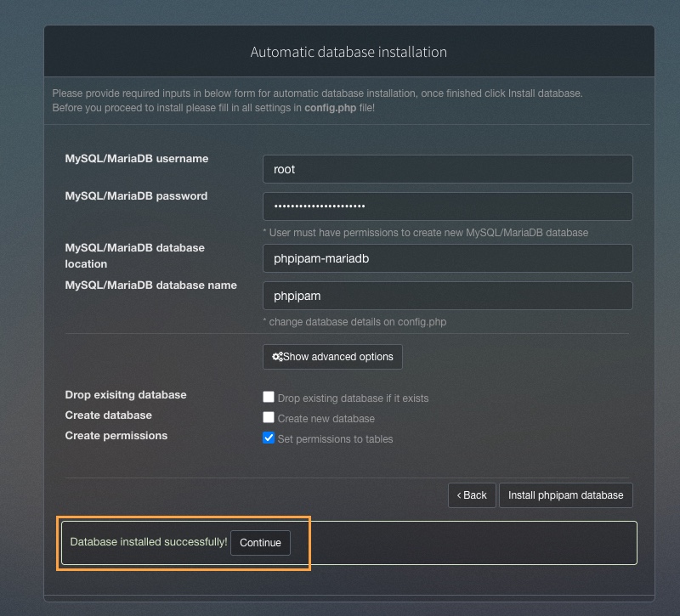This screenshot has width=680, height=616.
Task: Focus the MySQL/MariaDB username field
Action: [x=448, y=169]
